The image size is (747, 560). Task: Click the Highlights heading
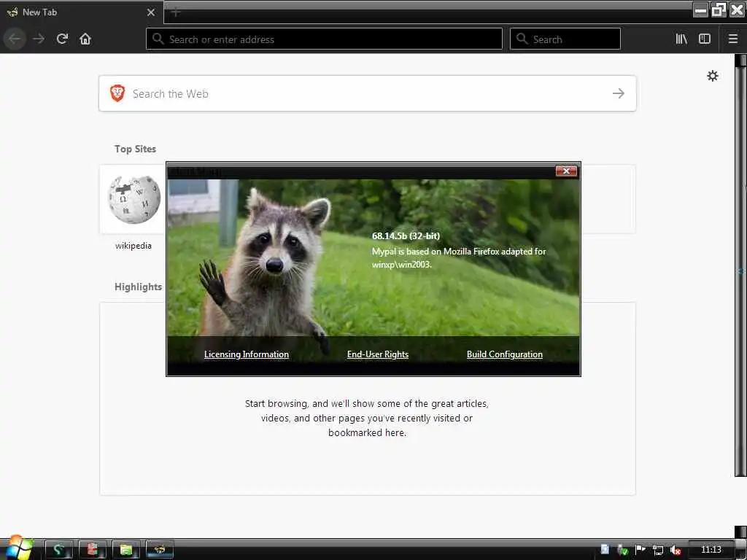point(138,287)
